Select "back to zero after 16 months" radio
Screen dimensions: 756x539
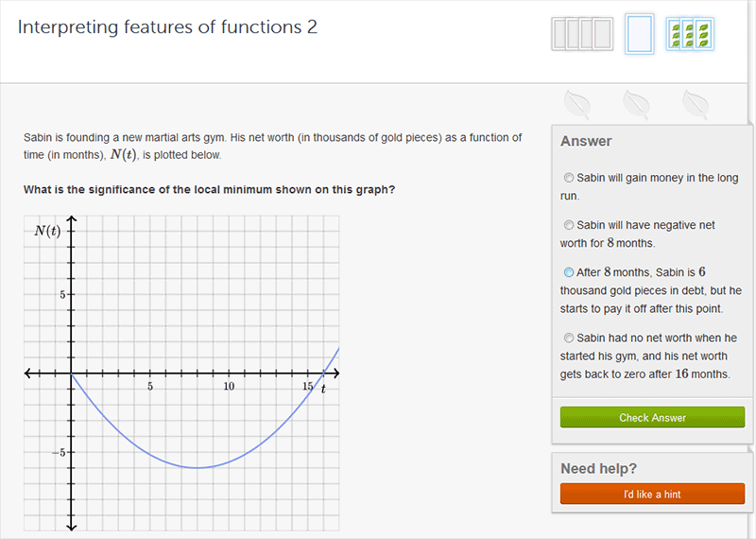coord(568,338)
